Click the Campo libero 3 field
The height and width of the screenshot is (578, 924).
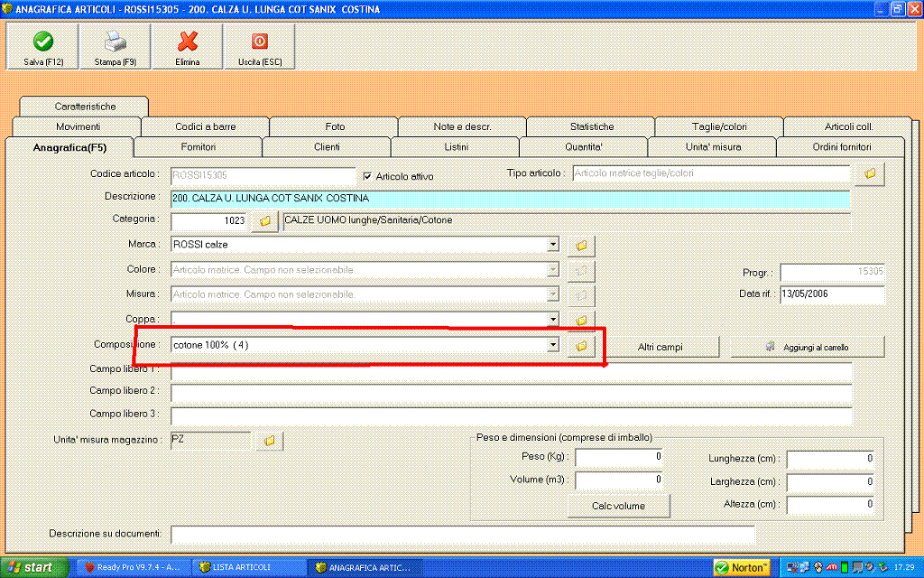(x=512, y=415)
